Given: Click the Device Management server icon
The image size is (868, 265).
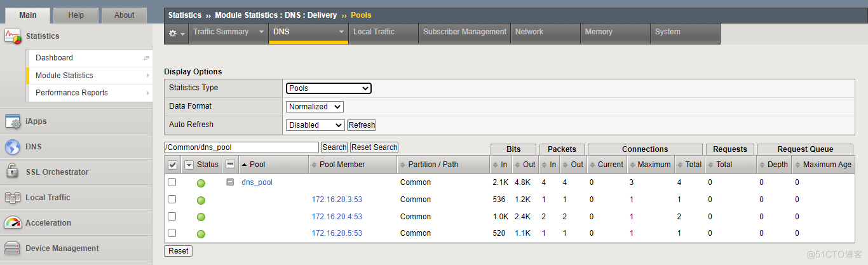Looking at the screenshot, I should pyautogui.click(x=13, y=248).
